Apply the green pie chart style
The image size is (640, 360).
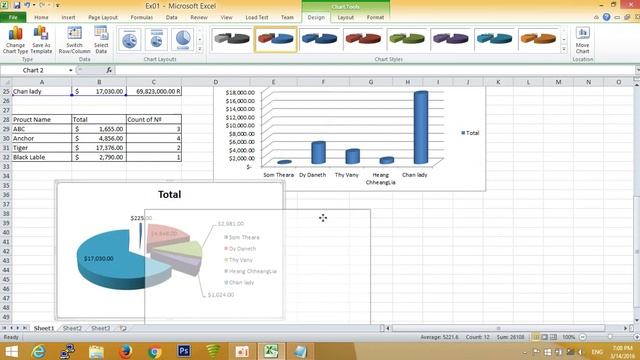point(407,39)
